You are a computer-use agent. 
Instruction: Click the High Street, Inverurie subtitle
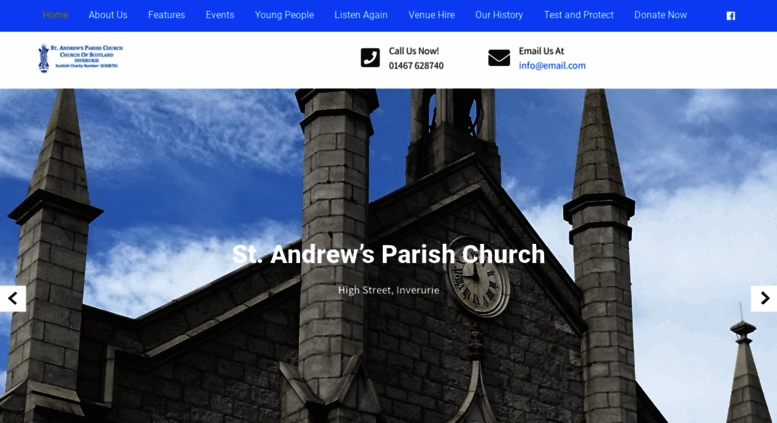coord(388,290)
